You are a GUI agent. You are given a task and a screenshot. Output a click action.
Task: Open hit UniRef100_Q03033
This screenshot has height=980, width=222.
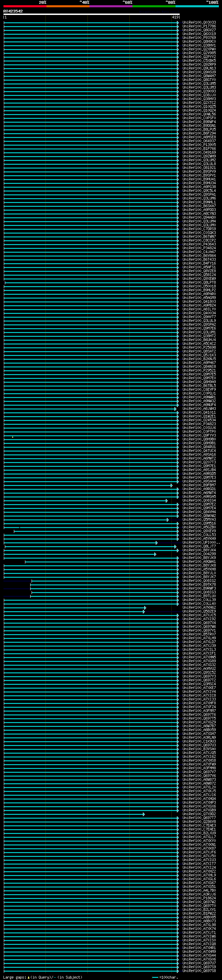click(199, 23)
